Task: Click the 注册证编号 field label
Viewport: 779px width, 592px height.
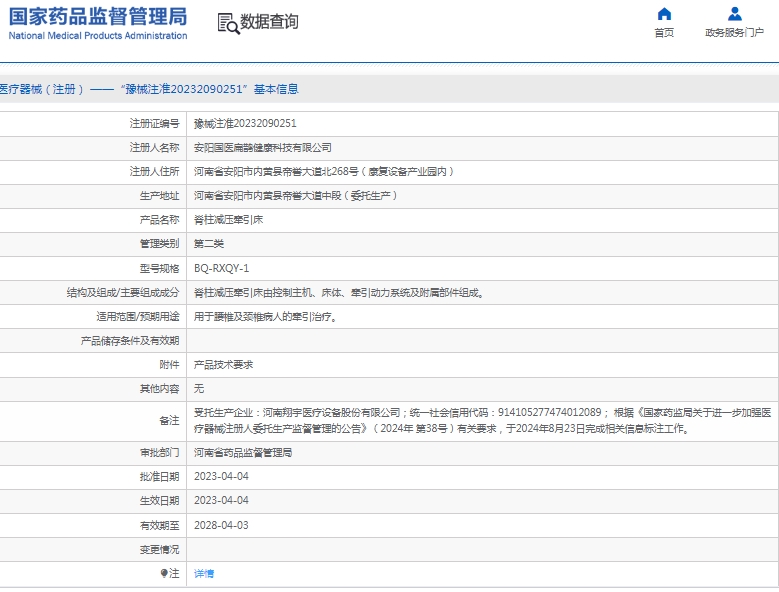Action: point(154,124)
